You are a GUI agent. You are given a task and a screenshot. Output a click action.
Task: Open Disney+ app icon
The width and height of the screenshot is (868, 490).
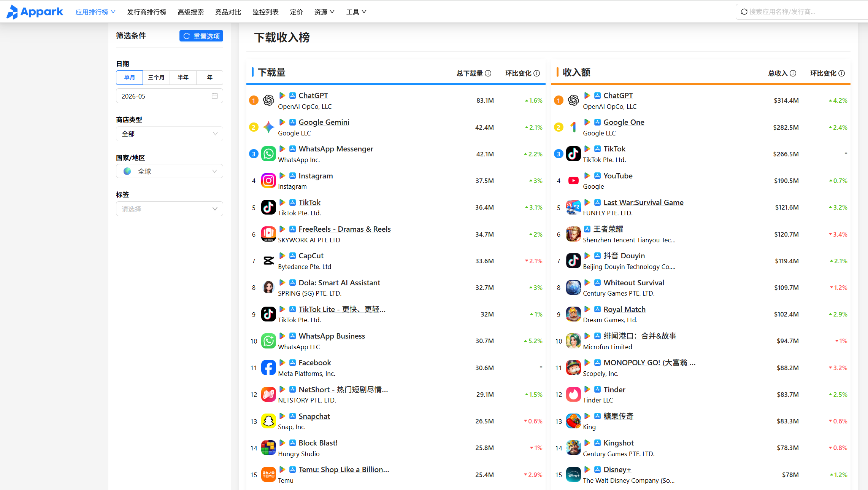tap(573, 475)
